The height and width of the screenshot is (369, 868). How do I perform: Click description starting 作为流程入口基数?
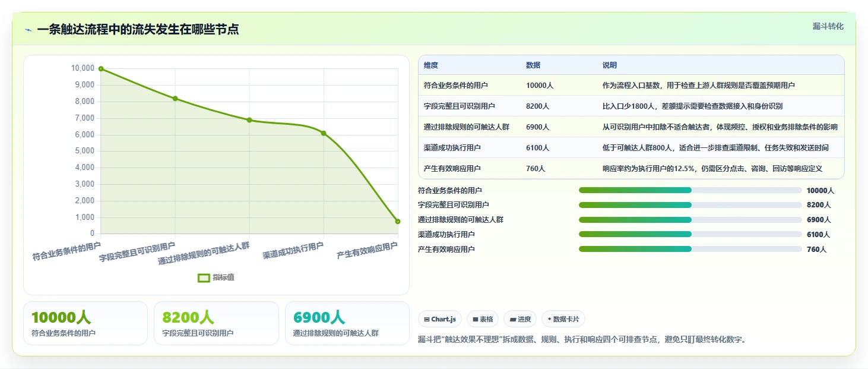pos(699,86)
